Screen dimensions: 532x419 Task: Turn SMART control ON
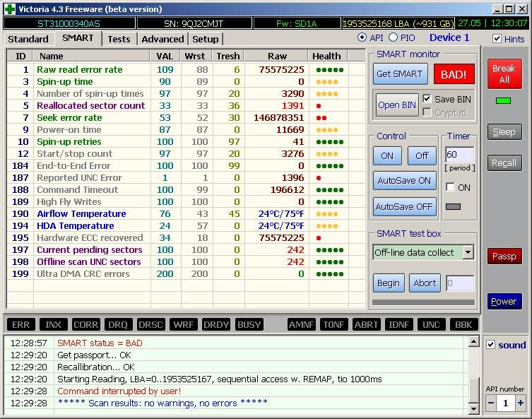387,155
